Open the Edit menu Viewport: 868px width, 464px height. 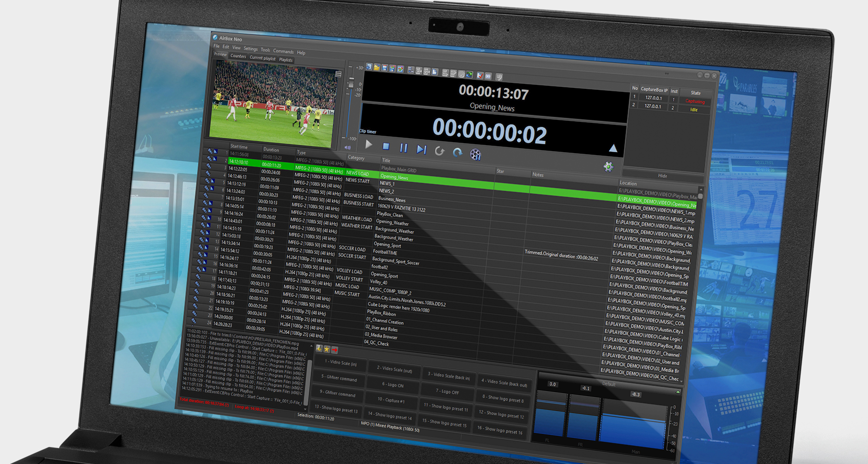[x=226, y=47]
